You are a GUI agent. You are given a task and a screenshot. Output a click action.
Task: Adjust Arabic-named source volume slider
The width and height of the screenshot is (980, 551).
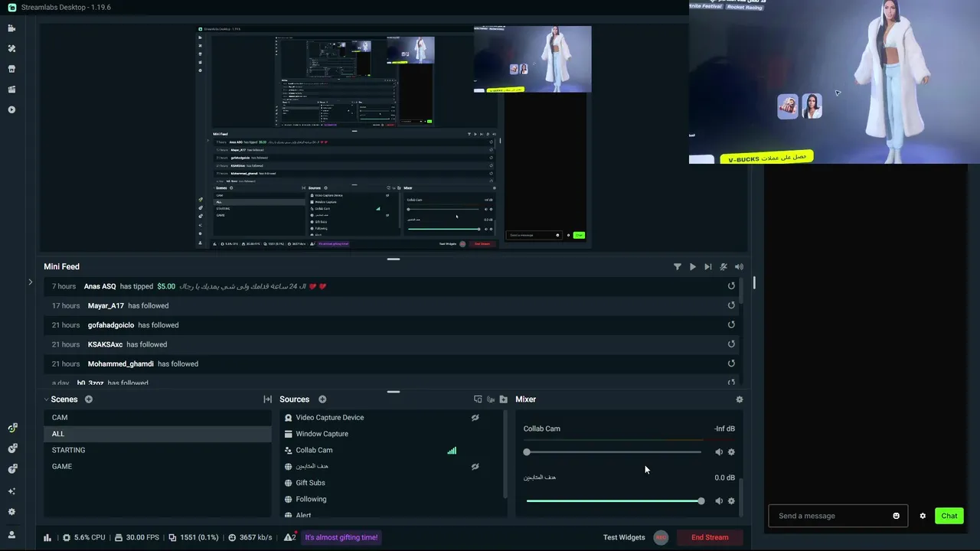coord(613,501)
